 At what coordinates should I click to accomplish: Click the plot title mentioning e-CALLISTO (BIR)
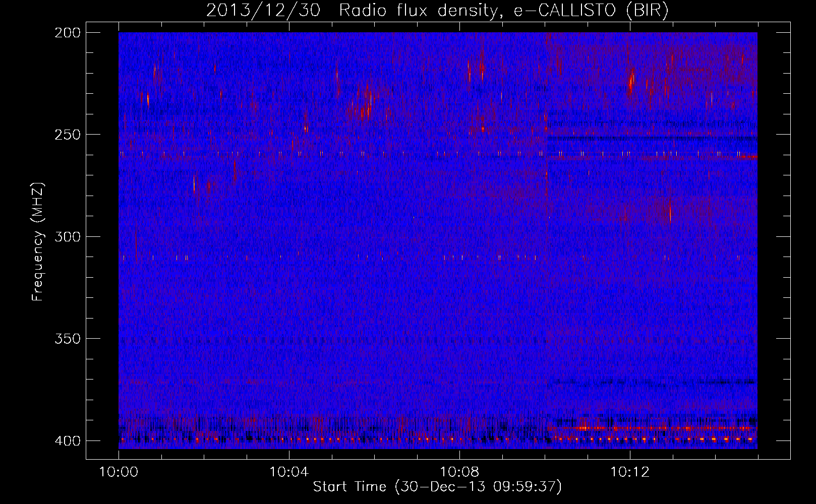(437, 11)
